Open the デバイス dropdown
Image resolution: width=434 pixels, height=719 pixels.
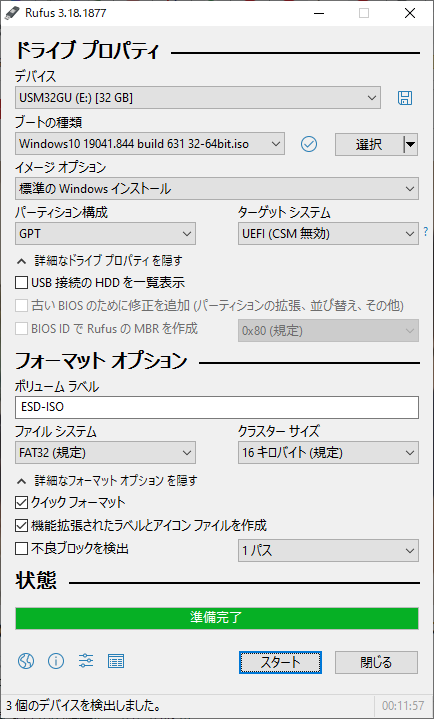pyautogui.click(x=198, y=98)
